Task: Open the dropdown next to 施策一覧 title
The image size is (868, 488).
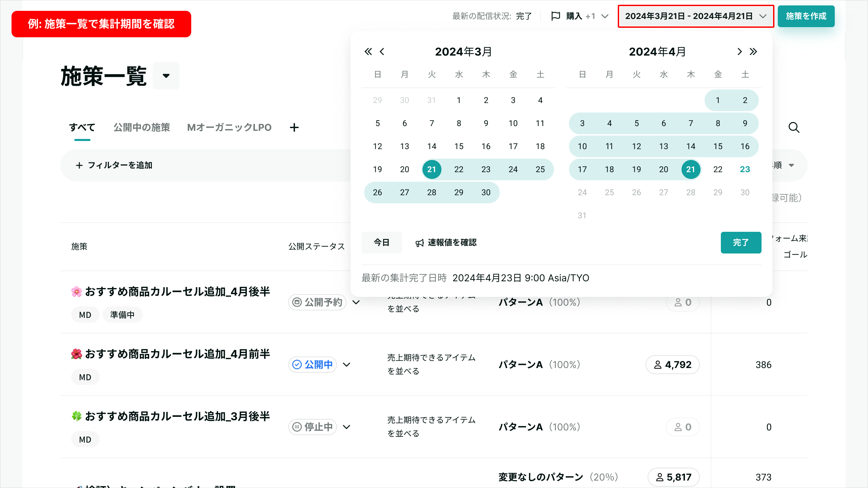Action: click(x=166, y=76)
